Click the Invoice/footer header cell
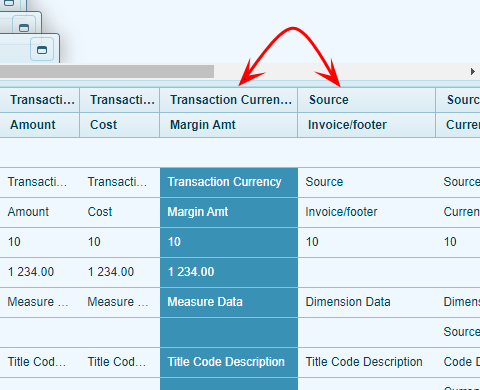This screenshot has height=390, width=480. [x=367, y=125]
